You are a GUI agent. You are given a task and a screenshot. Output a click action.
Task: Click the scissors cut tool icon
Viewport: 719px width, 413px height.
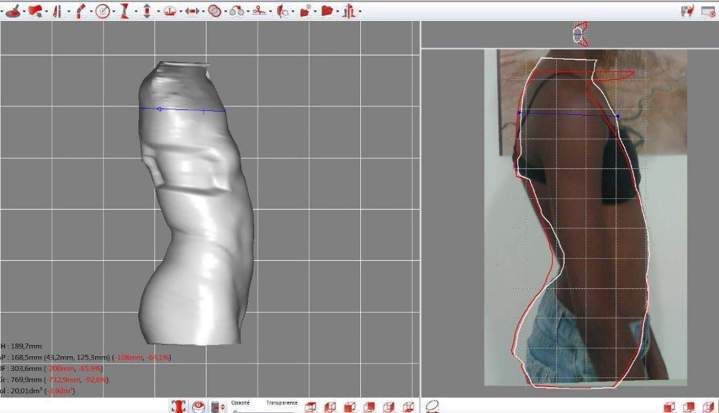click(x=259, y=11)
